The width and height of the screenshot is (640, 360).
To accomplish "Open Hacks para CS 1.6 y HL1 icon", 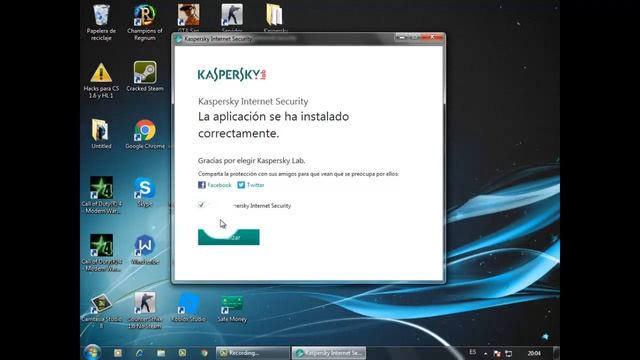I will 101,80.
